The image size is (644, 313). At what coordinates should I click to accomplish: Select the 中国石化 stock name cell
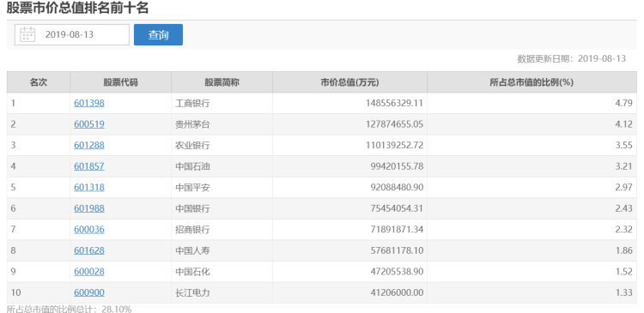coord(222,272)
